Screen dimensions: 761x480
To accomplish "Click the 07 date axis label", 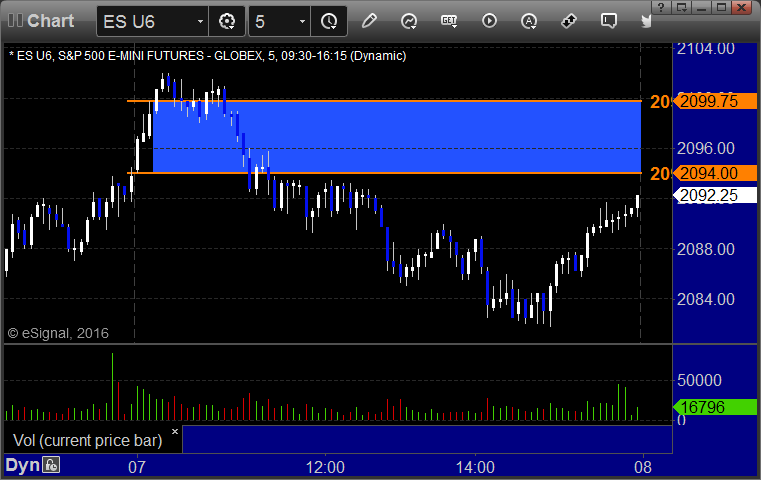I will pos(137,467).
